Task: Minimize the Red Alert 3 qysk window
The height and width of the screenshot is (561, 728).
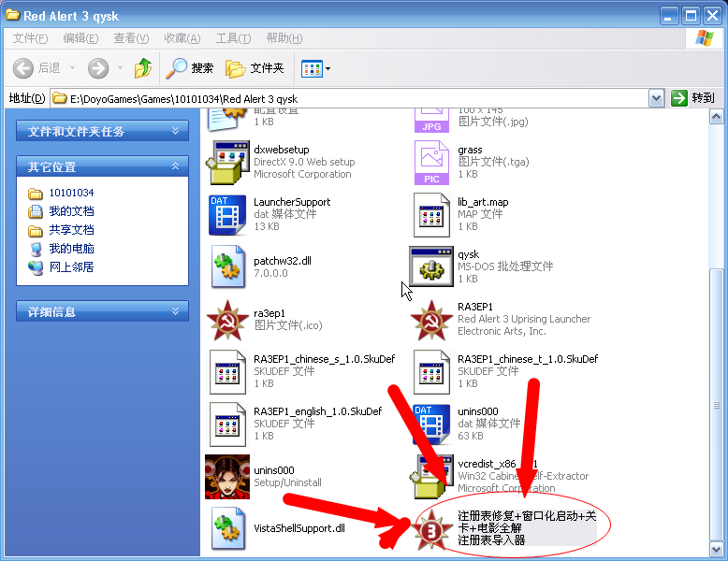Action: click(x=668, y=16)
